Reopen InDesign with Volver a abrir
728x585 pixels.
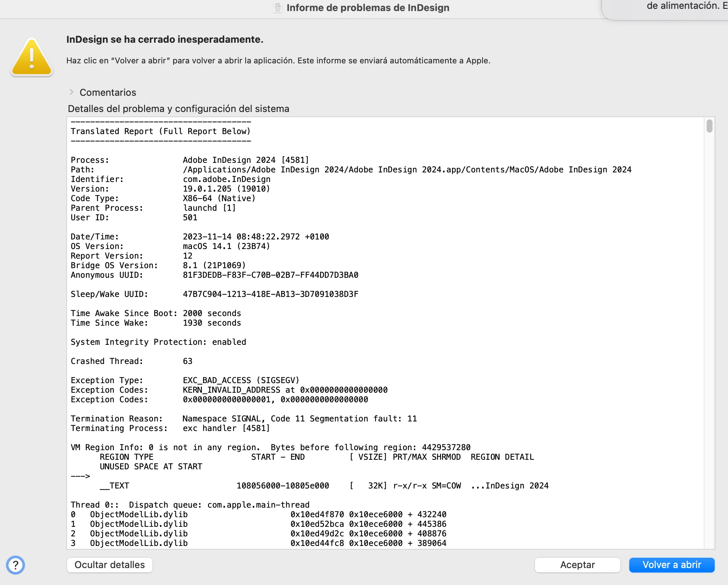point(671,565)
